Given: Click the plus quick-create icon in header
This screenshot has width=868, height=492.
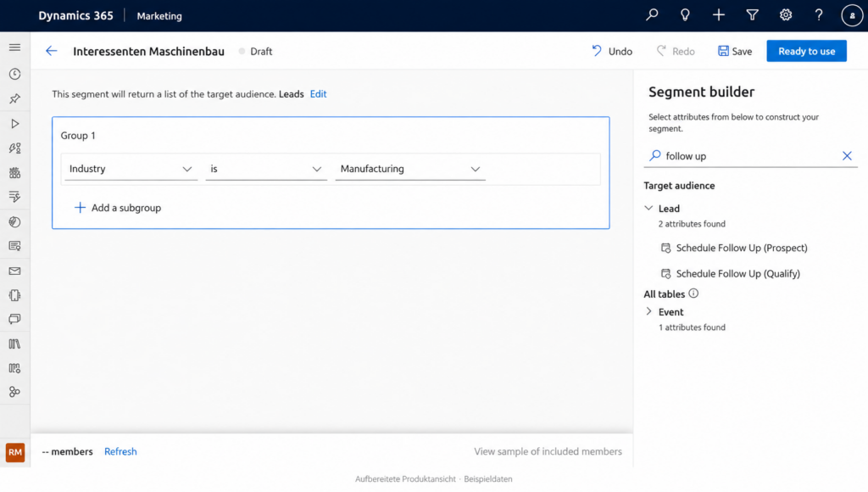Looking at the screenshot, I should (x=719, y=15).
